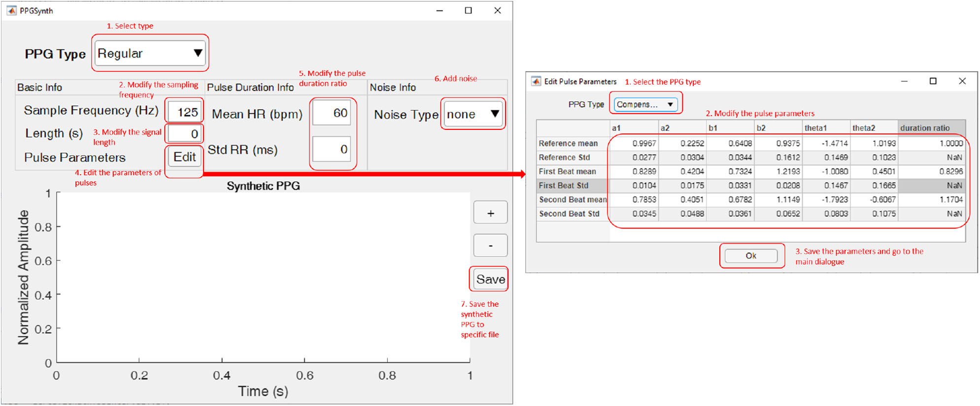980x406 pixels.
Task: Select the First Beat Std row header
Action: tap(573, 186)
